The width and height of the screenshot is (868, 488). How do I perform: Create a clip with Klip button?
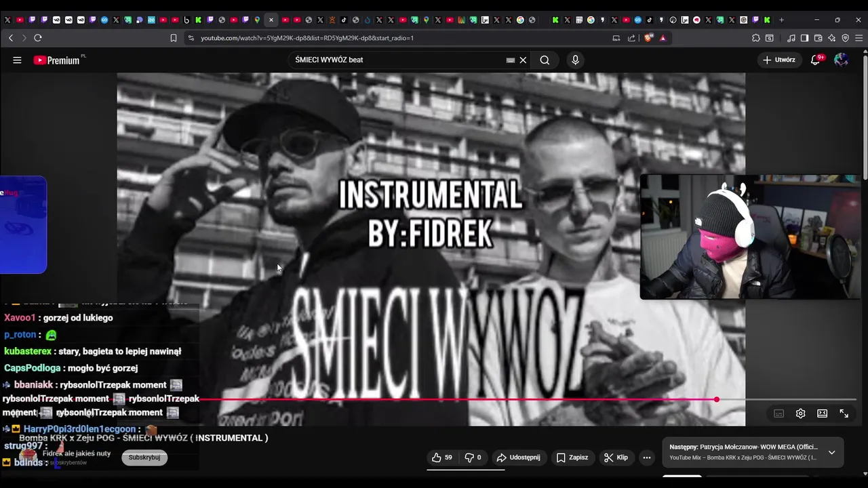pos(616,457)
